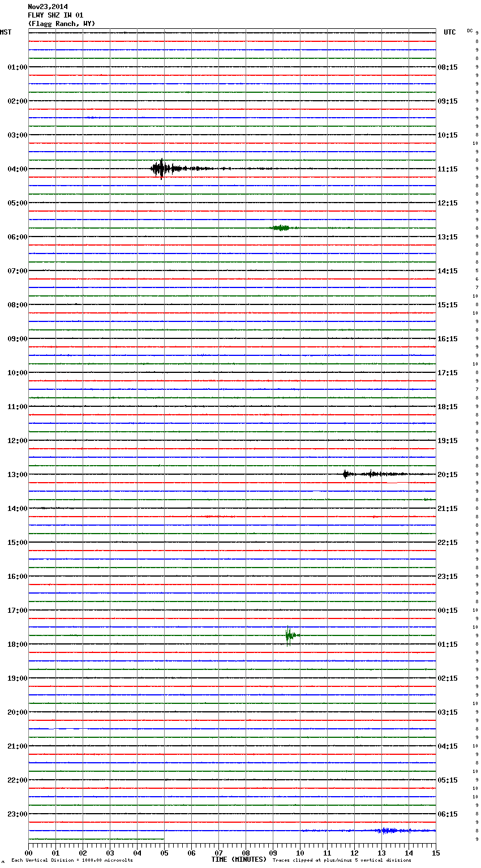This screenshot has height=868, width=481.
Task: Select the 11:00 MST time label
Action: [x=18, y=407]
